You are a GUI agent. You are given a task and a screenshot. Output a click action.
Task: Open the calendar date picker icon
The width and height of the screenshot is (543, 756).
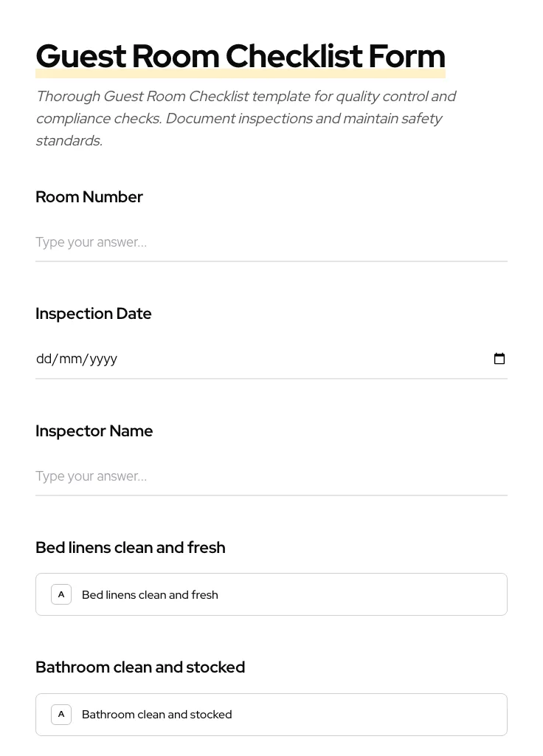click(499, 359)
